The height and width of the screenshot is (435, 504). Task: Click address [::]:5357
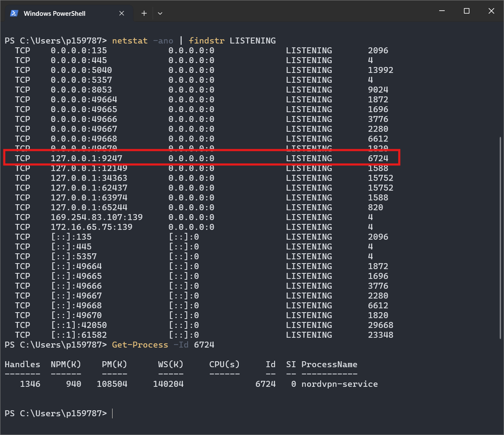pos(74,257)
